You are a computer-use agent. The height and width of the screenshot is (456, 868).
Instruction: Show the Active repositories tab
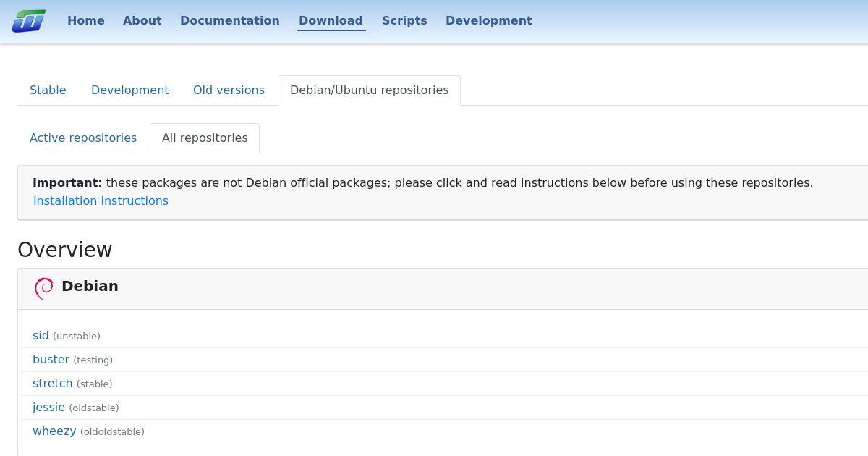pos(83,138)
